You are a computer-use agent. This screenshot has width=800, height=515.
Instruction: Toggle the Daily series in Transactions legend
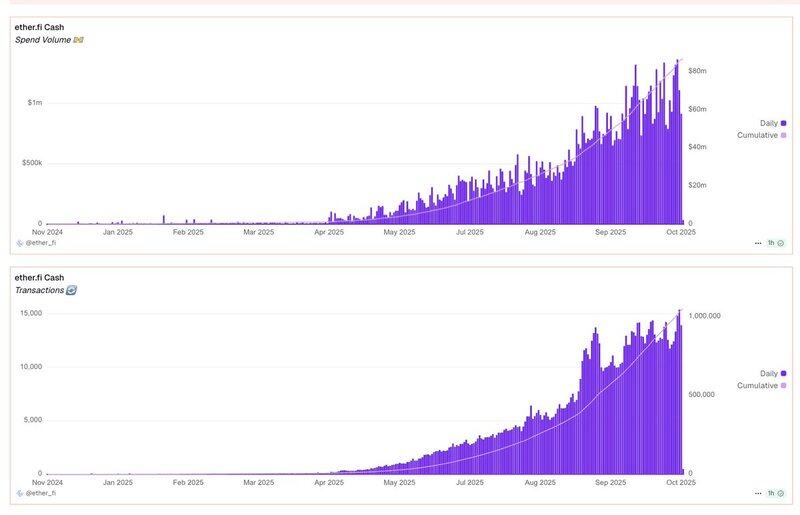click(x=768, y=373)
